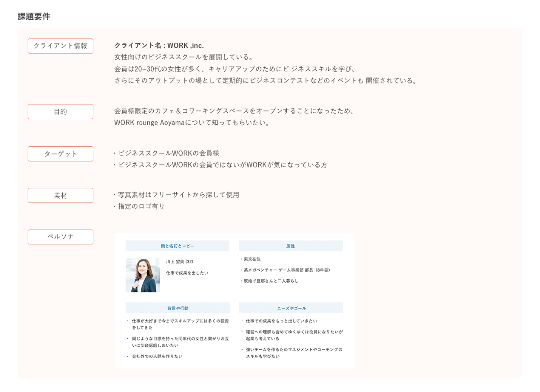The height and width of the screenshot is (392, 540).
Task: Click the persona woman's portrait photo
Action: point(143,275)
